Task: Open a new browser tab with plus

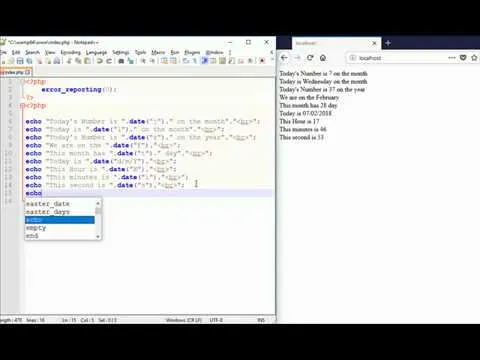Action: tap(388, 43)
